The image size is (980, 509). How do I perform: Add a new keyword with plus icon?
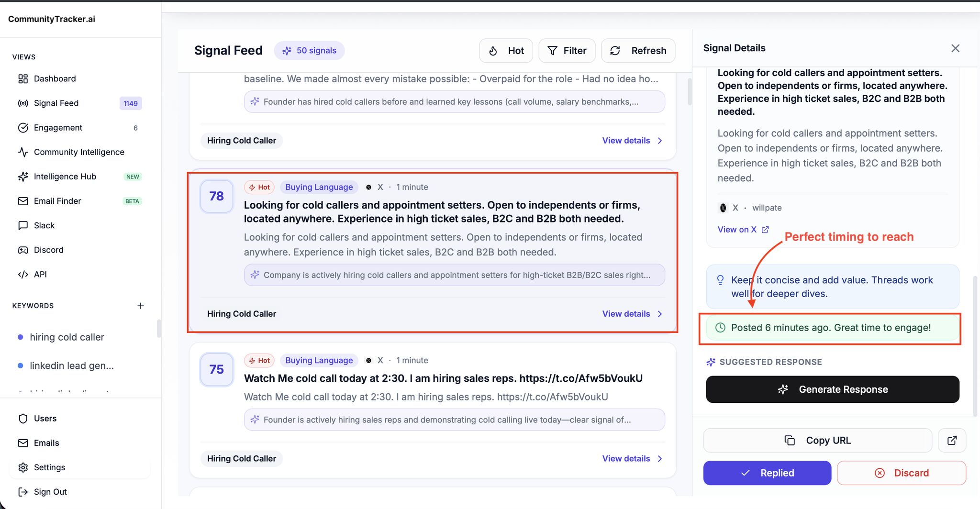[x=141, y=306]
